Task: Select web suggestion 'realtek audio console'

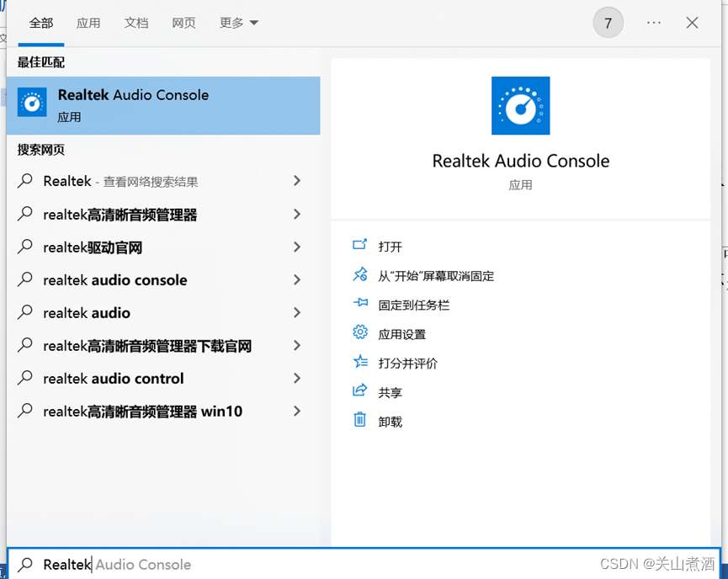Action: [115, 280]
